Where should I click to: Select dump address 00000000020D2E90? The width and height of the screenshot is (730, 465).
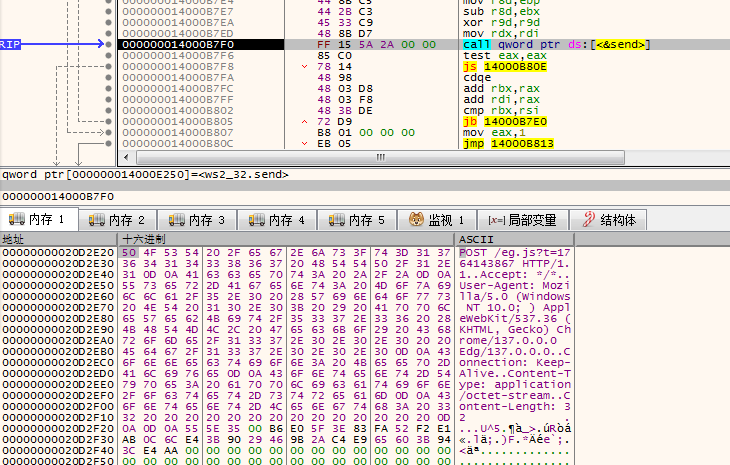click(58, 329)
